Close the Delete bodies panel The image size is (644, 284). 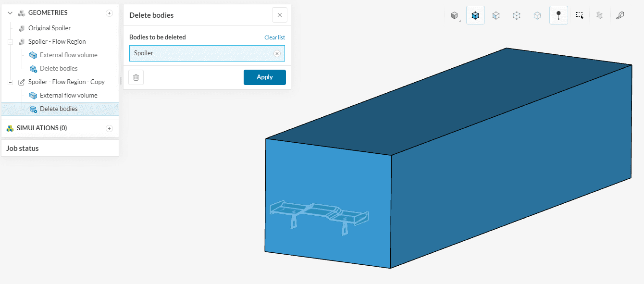(x=280, y=15)
